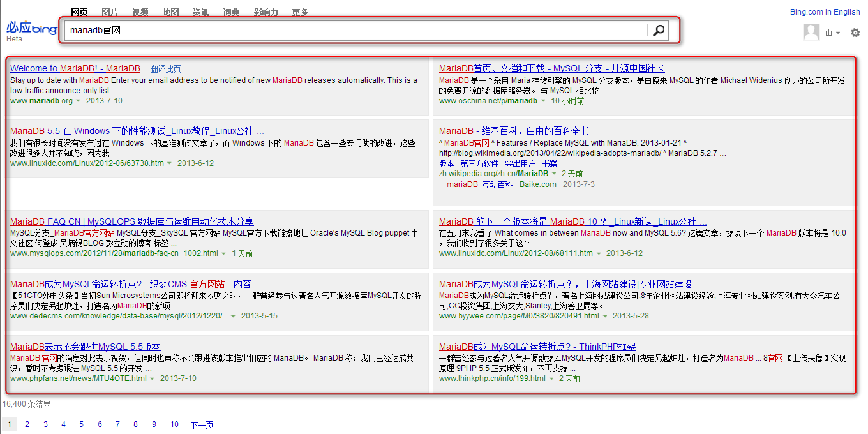Open dropdown arrow beside www.mariadb.org
The width and height of the screenshot is (868, 434).
79,101
